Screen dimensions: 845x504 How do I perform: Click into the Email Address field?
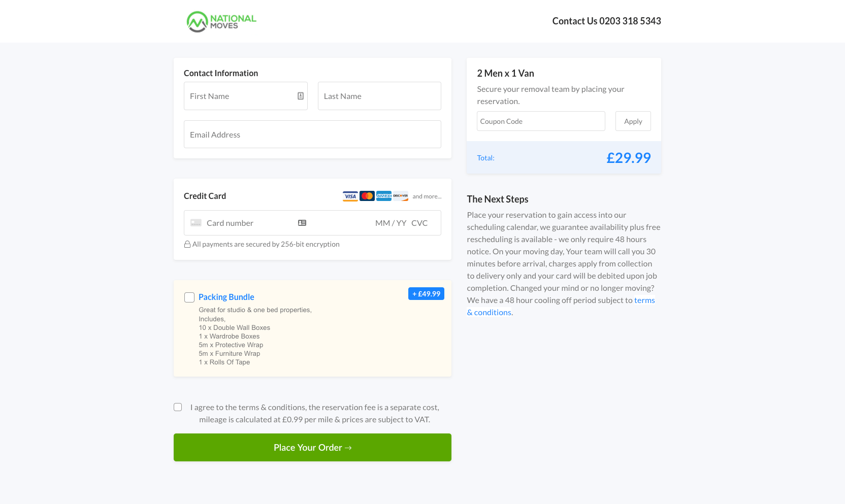[312, 135]
